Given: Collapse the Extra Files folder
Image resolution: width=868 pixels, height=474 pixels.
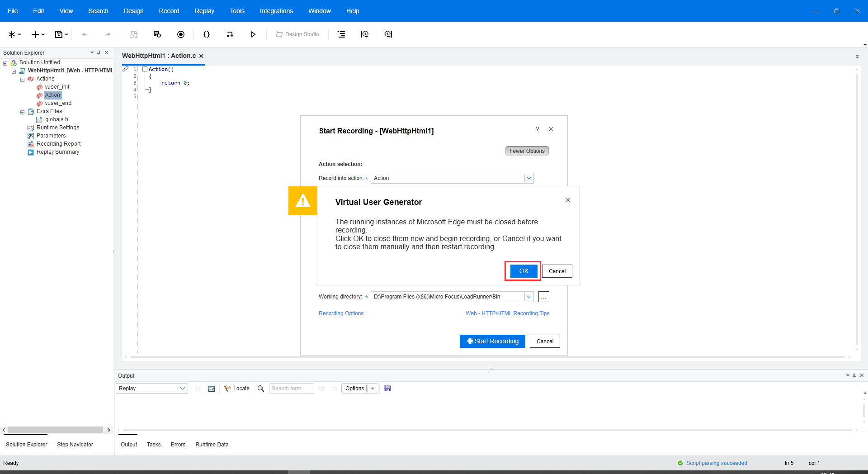Looking at the screenshot, I should point(23,112).
